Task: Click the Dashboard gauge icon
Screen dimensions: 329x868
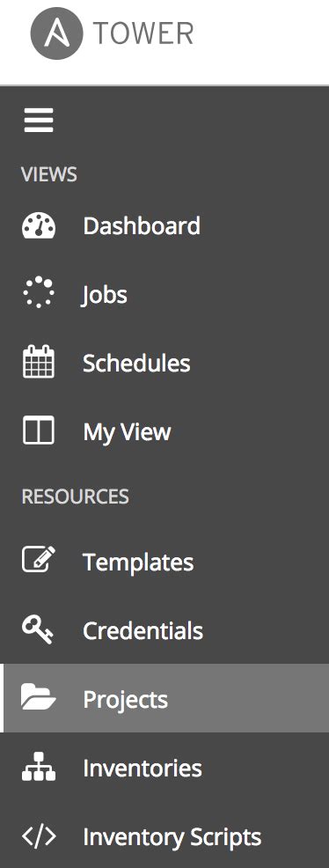Action: point(39,226)
